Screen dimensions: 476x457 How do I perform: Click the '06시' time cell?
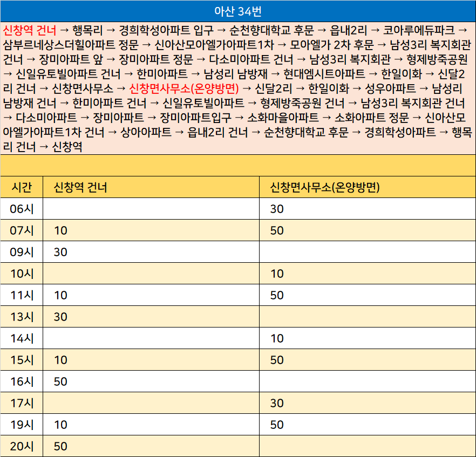(22, 209)
